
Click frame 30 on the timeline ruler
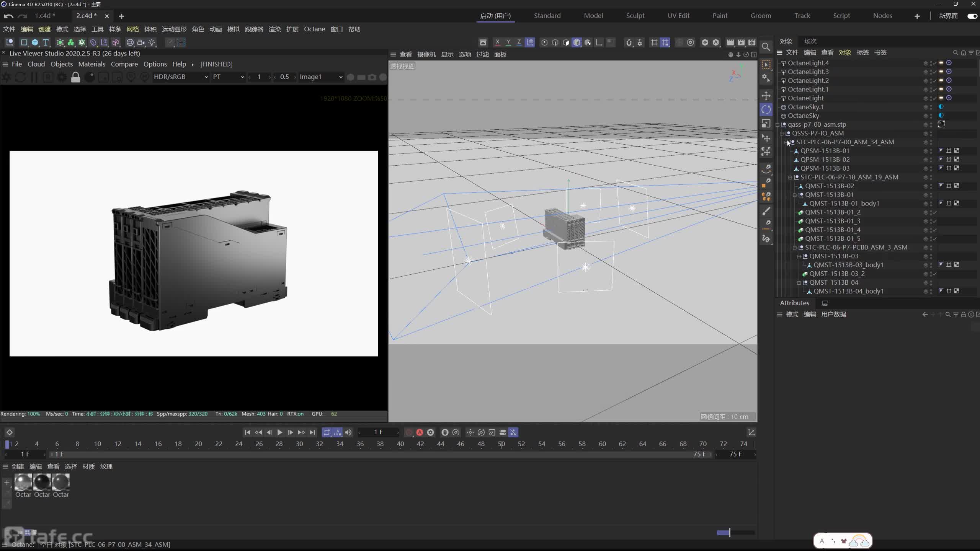299,444
